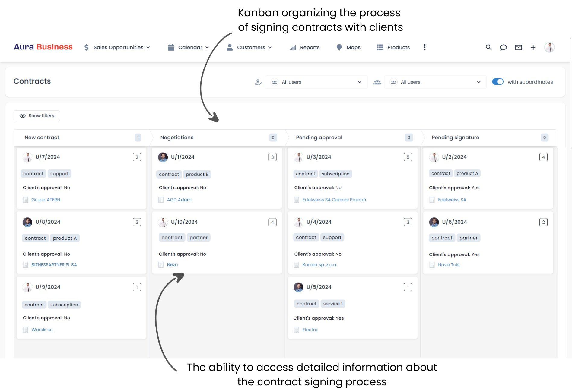Click the company icon next to Grupa ATERN
The height and width of the screenshot is (392, 572).
coord(25,200)
